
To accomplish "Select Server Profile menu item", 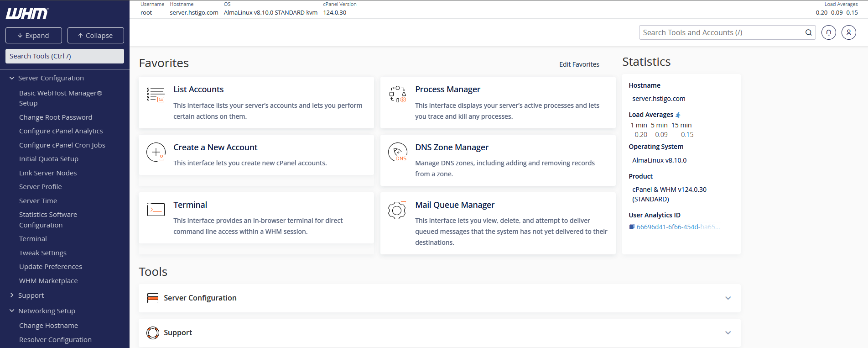I will pyautogui.click(x=41, y=187).
